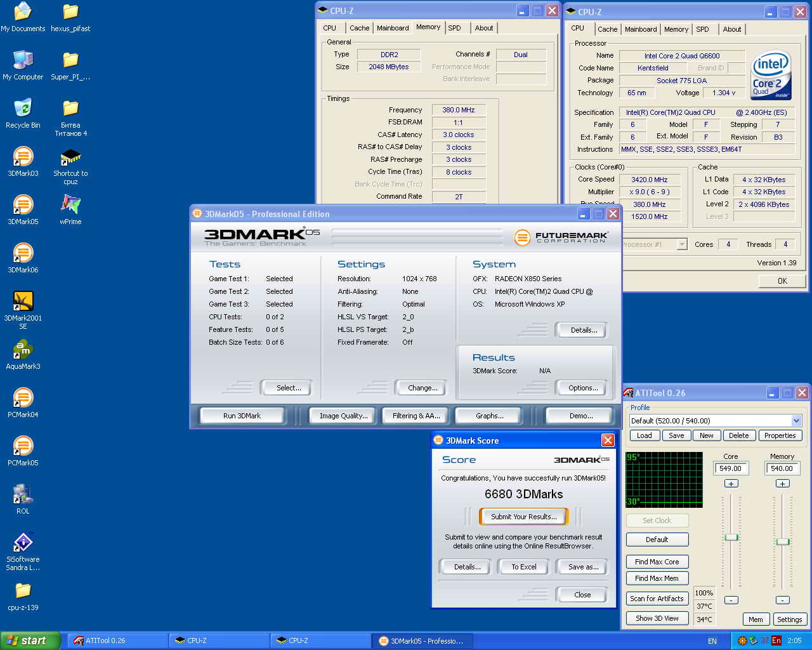
Task: Select My Computer desktop icon
Action: [23, 65]
